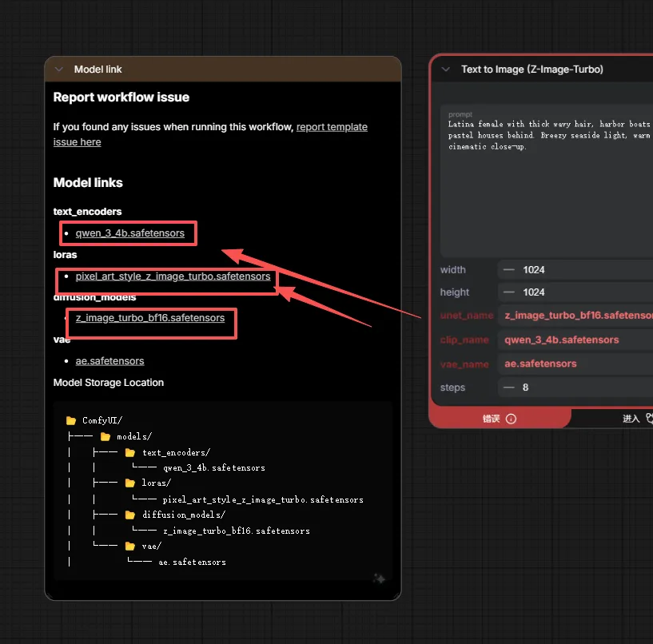Click the steps value 8

pyautogui.click(x=526, y=388)
